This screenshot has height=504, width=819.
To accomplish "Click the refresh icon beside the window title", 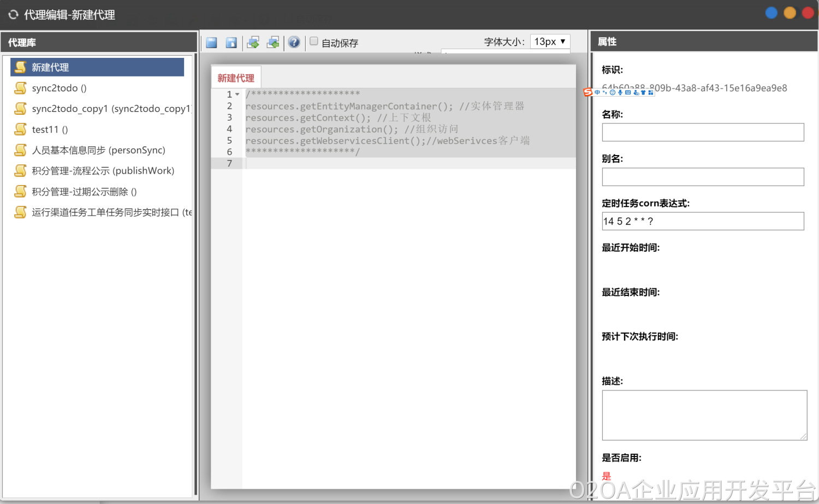I will coord(13,15).
